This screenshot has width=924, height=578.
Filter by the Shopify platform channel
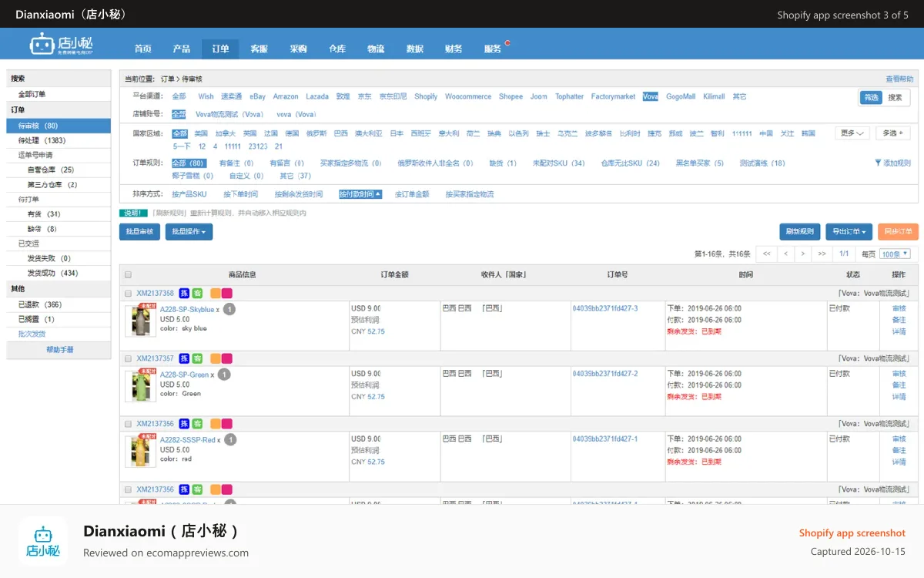[426, 96]
